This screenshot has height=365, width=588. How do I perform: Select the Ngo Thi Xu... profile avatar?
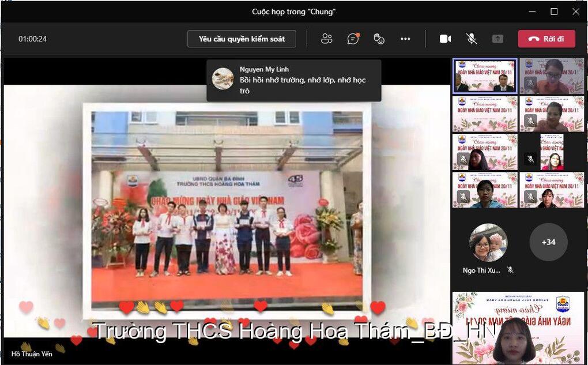click(x=488, y=242)
